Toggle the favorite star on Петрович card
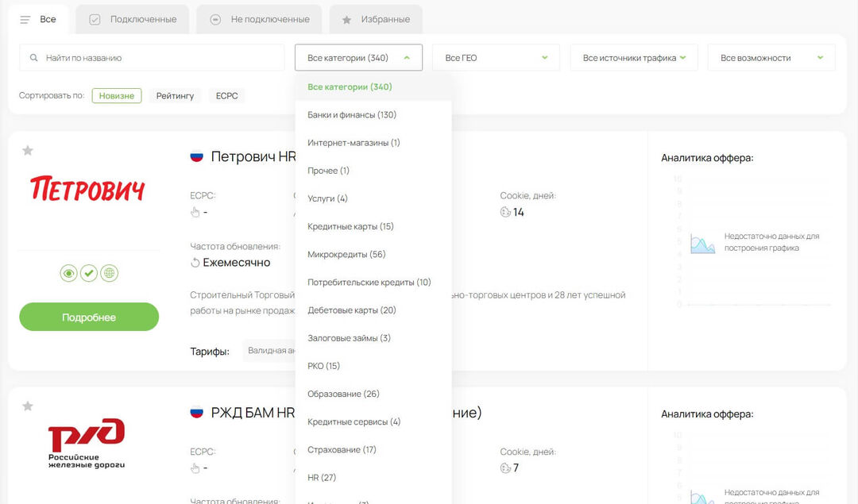 [28, 149]
